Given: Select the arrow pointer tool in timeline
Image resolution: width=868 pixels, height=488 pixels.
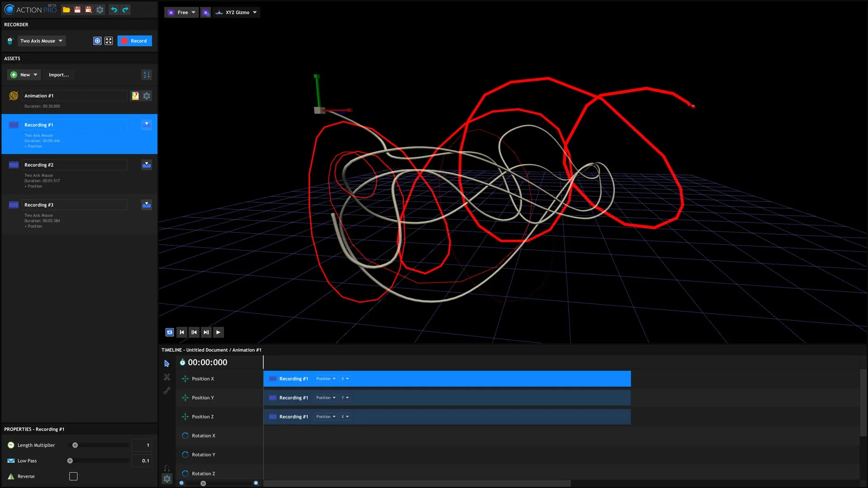Looking at the screenshot, I should (167, 363).
